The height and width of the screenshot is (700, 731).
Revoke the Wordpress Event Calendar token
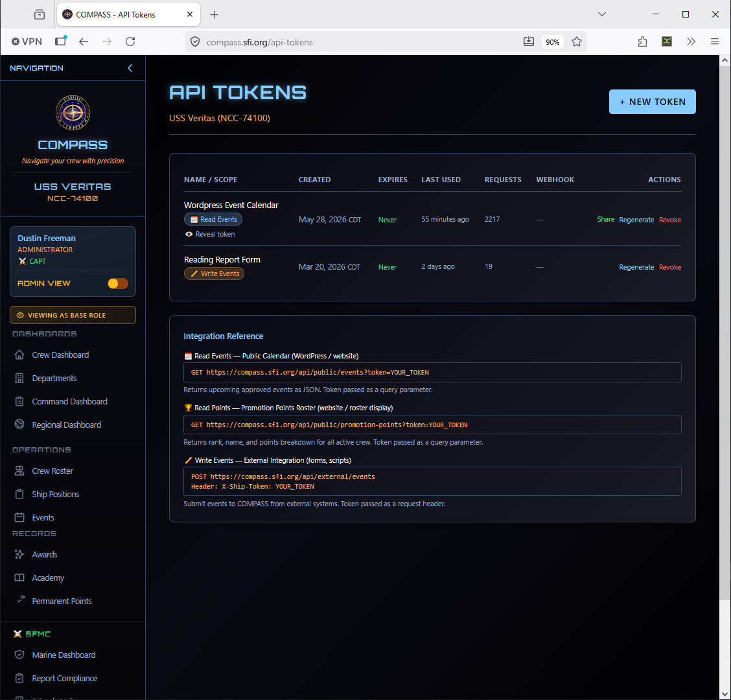pos(670,220)
